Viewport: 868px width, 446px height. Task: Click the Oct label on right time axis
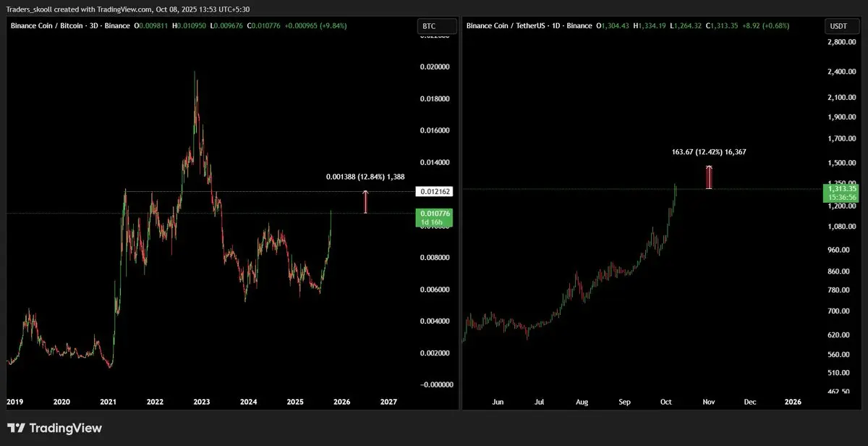pyautogui.click(x=667, y=401)
